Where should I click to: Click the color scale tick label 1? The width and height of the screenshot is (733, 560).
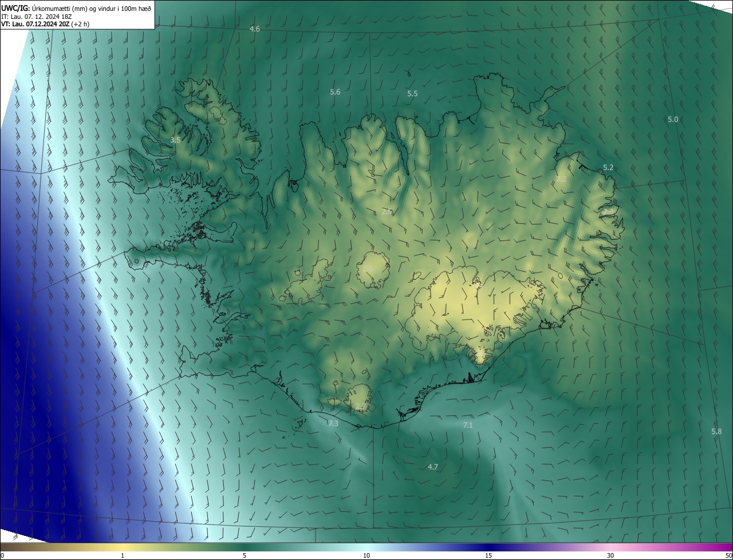(123, 555)
